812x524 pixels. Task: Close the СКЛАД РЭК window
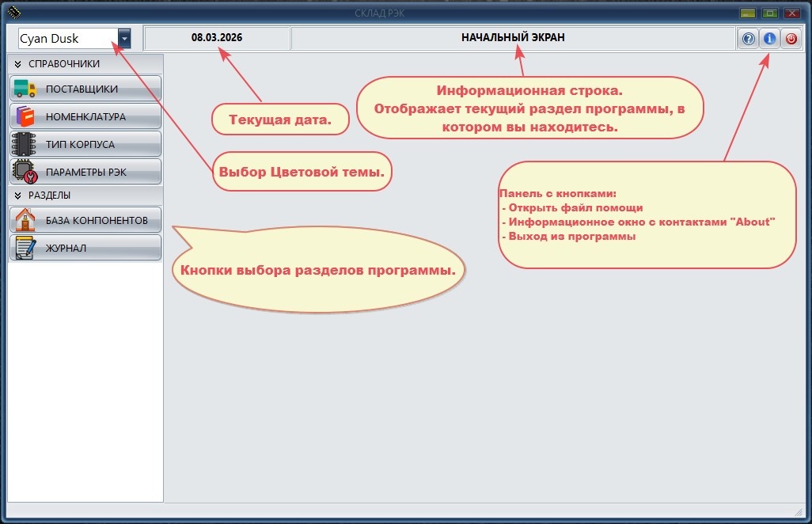point(792,13)
